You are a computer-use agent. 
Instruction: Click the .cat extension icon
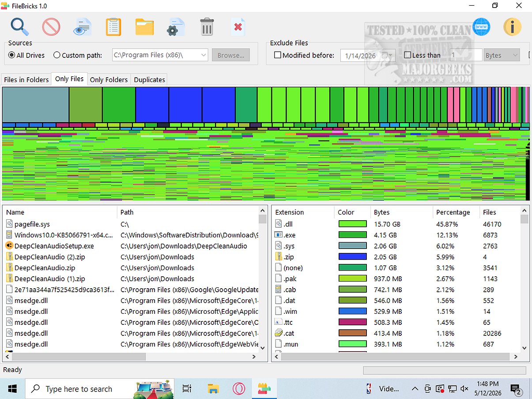point(278,333)
